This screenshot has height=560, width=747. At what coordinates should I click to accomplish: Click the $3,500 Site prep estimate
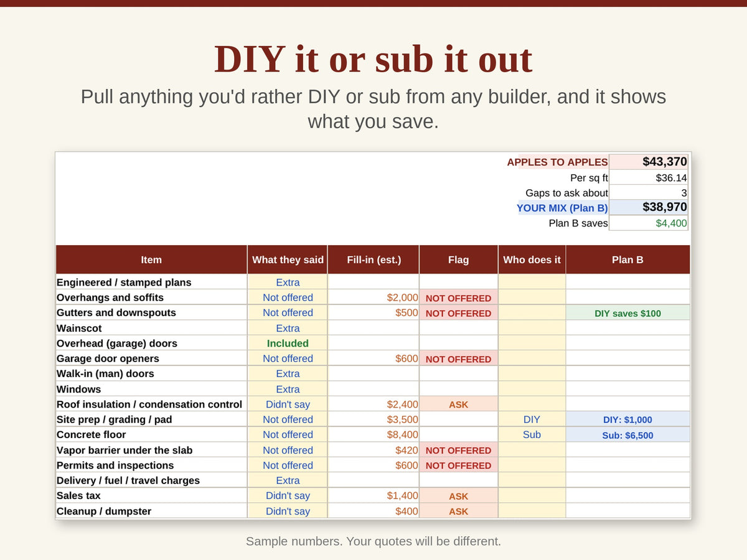[374, 419]
